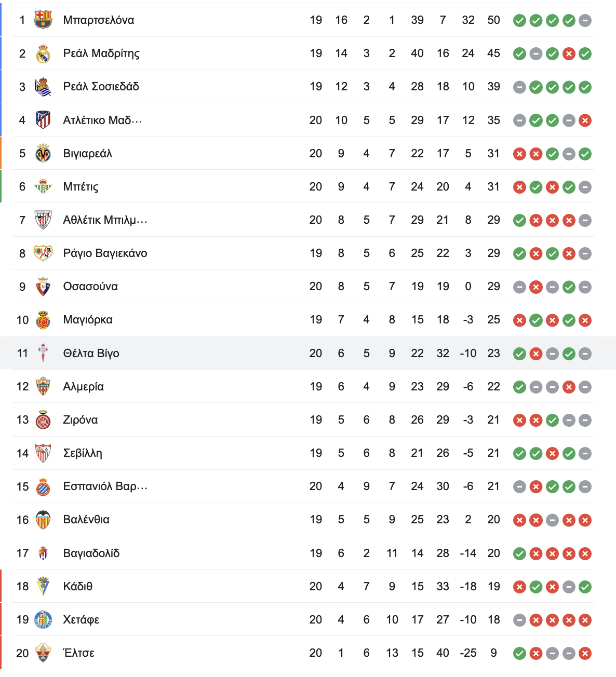Click Real Madrid's red loss form indicator
The image size is (616, 677).
click(x=569, y=53)
